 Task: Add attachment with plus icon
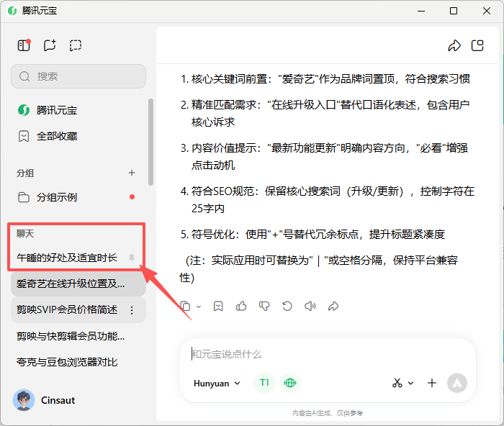pos(432,383)
